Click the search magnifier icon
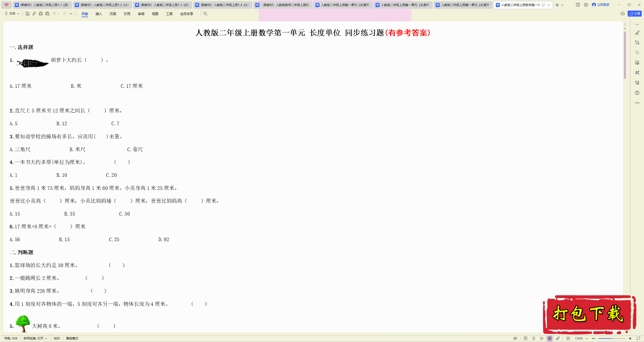The image size is (644, 342). [205, 14]
